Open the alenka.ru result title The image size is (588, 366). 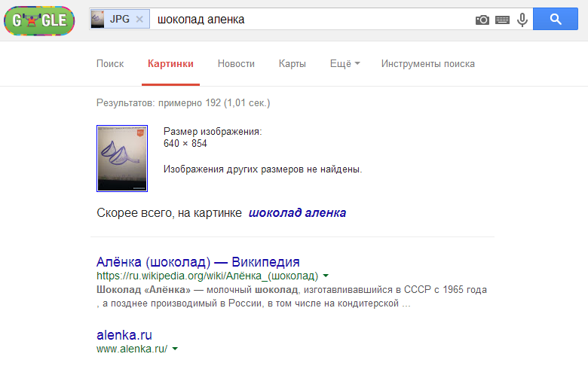pos(124,335)
